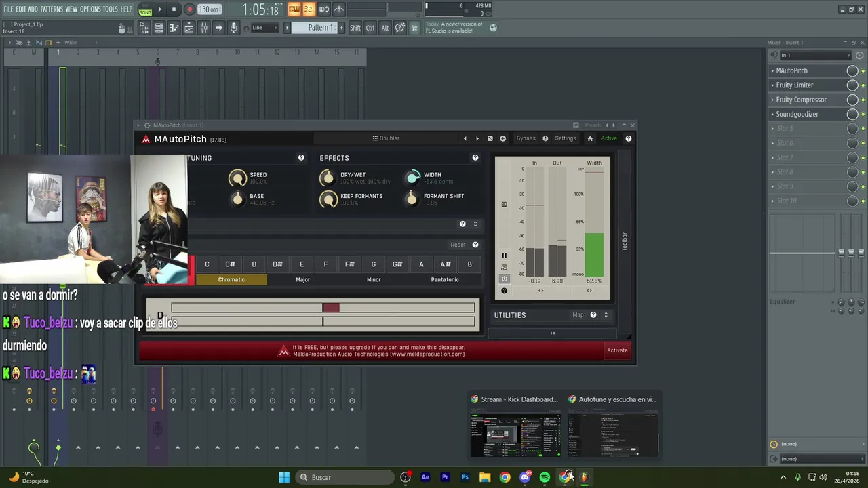Expand the UTILITIES section arrows

(606, 315)
